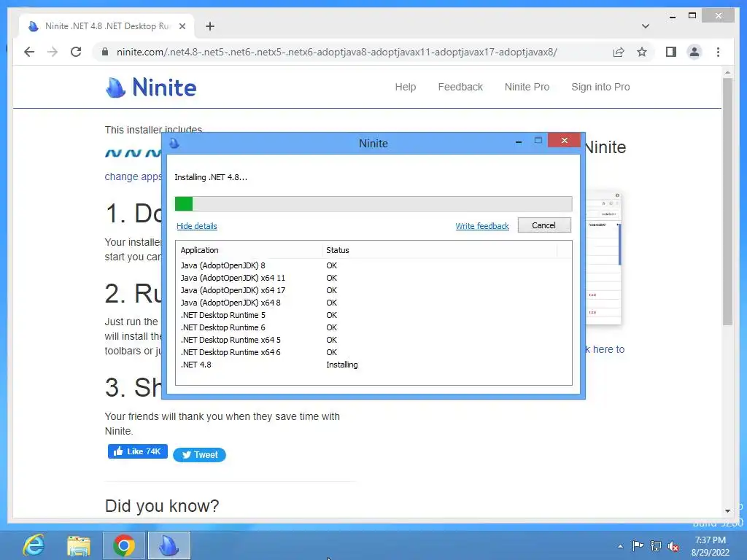Bookmark this page with the star icon
747x560 pixels.
[642, 52]
